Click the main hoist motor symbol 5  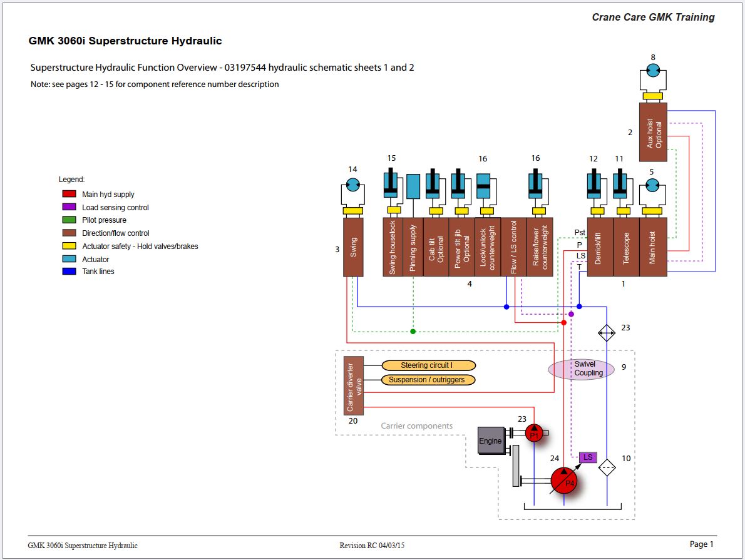(x=652, y=185)
